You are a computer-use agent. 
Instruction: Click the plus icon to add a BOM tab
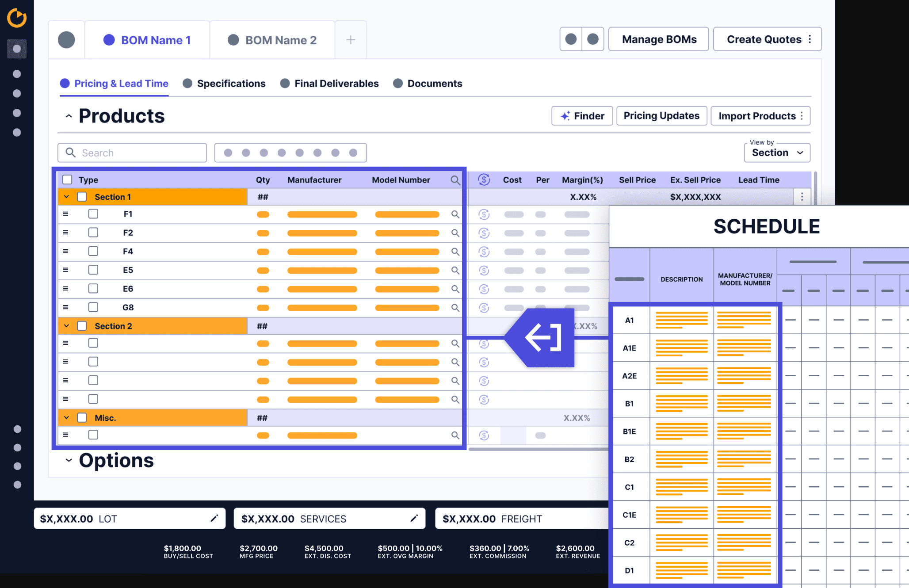(351, 40)
